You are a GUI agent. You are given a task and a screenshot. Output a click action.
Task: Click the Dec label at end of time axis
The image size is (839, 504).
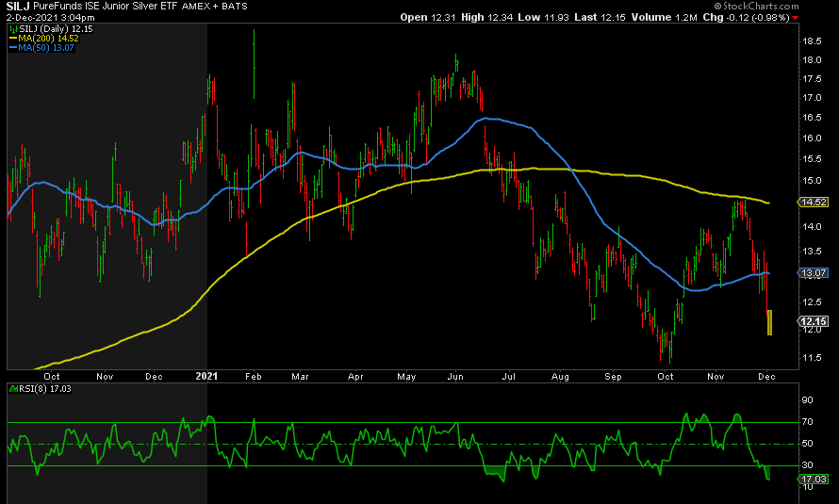point(766,376)
